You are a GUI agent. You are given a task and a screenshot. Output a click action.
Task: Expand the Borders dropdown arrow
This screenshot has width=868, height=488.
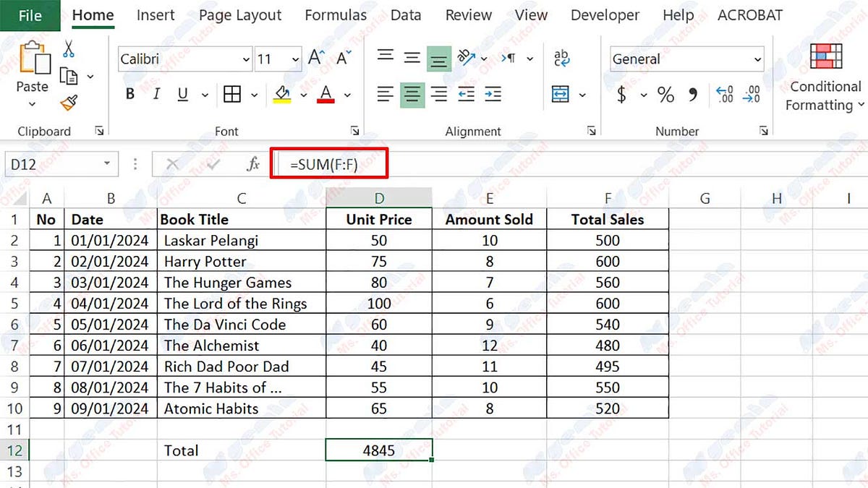coord(255,94)
